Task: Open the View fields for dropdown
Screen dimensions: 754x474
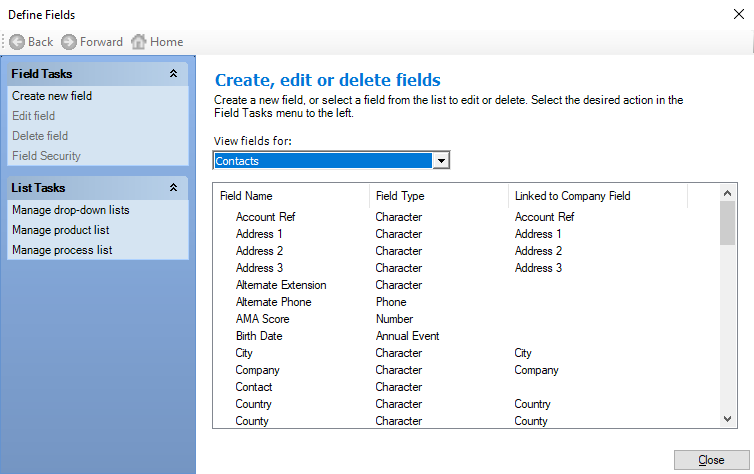Action: point(441,161)
